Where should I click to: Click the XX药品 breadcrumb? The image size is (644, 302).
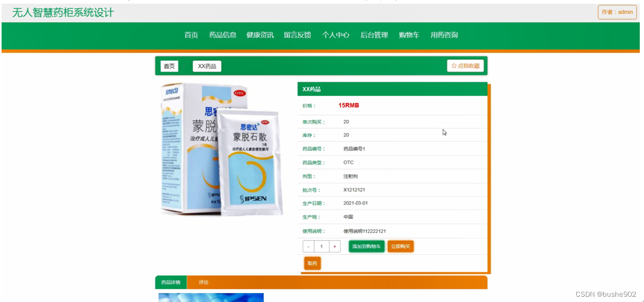coord(207,66)
